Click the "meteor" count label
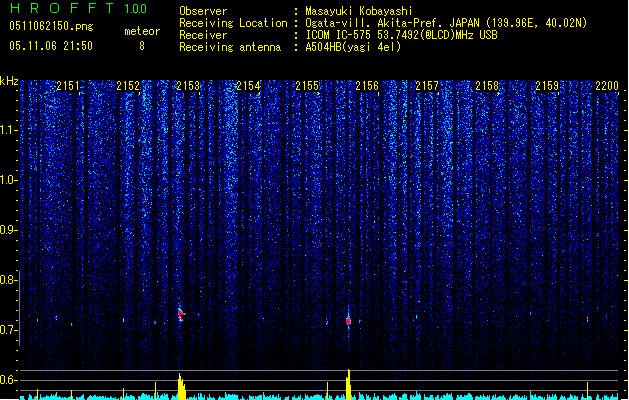629x400 pixels. coord(142,31)
